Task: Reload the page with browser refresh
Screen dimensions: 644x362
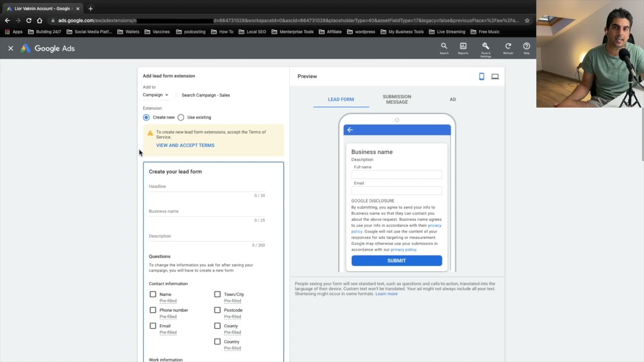Action: (x=29, y=21)
